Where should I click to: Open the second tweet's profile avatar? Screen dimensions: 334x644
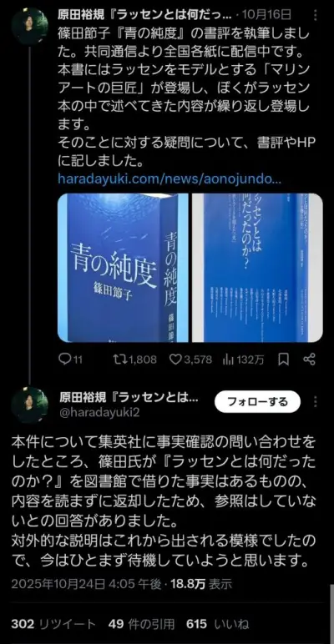29,405
